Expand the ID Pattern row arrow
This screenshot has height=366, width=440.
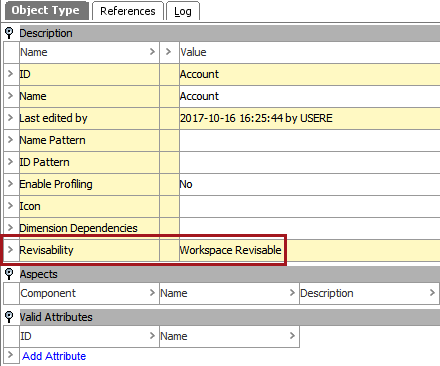[x=10, y=162]
